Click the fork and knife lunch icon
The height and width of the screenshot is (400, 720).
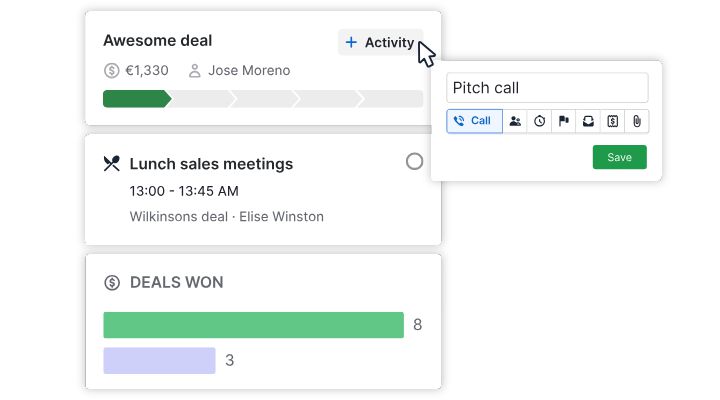click(x=112, y=164)
